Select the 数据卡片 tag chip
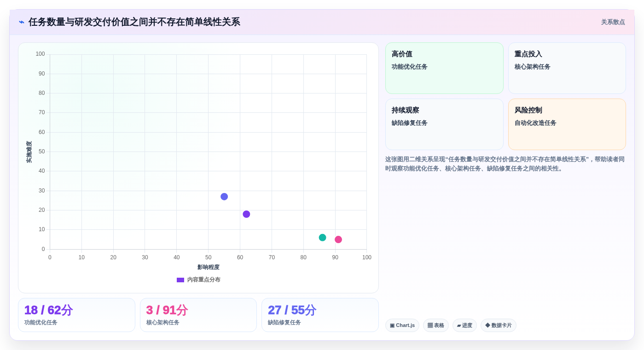 (499, 326)
